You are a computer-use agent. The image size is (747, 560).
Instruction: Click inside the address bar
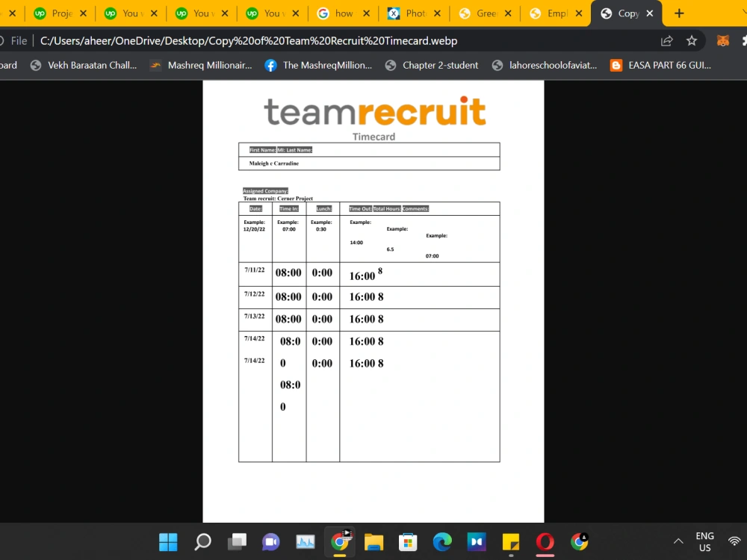[299, 41]
